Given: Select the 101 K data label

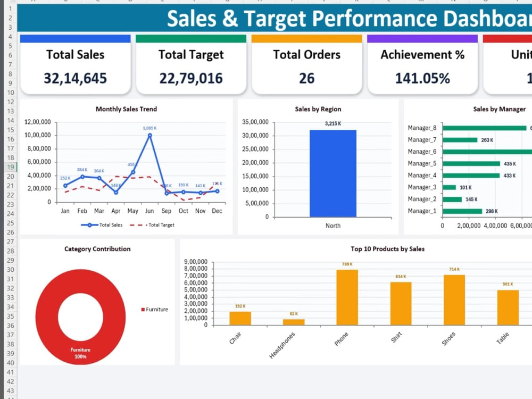Looking at the screenshot, I should 466,188.
